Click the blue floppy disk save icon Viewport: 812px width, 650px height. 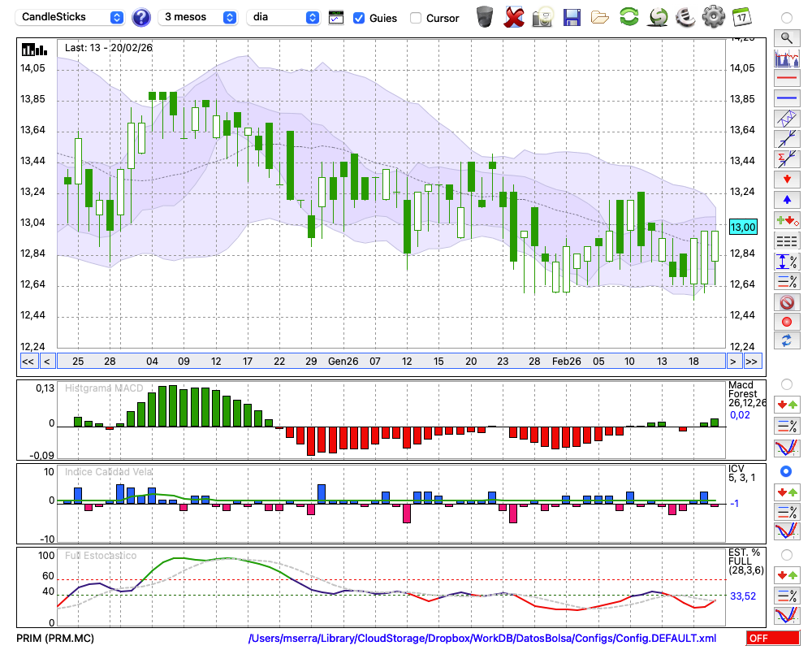(572, 17)
